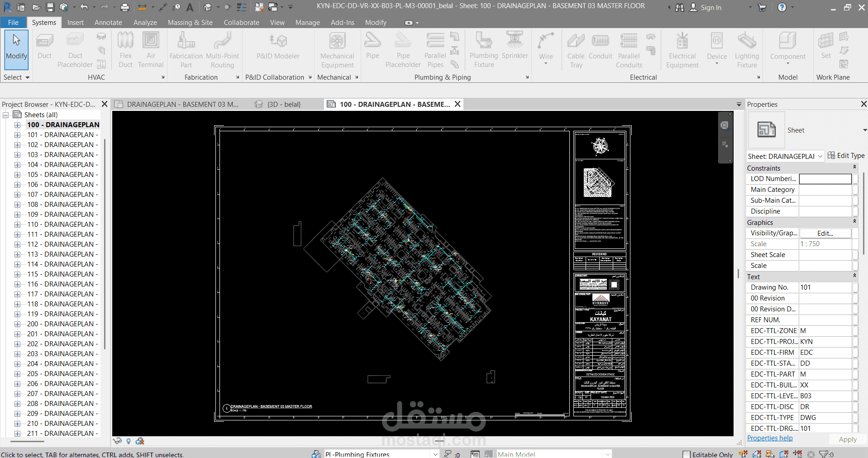Save the project with the floppy disk icon
The width and height of the screenshot is (868, 458).
click(50, 7)
